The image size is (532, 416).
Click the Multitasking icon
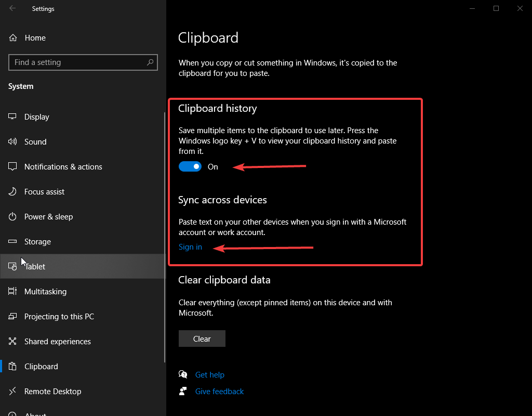(12, 291)
